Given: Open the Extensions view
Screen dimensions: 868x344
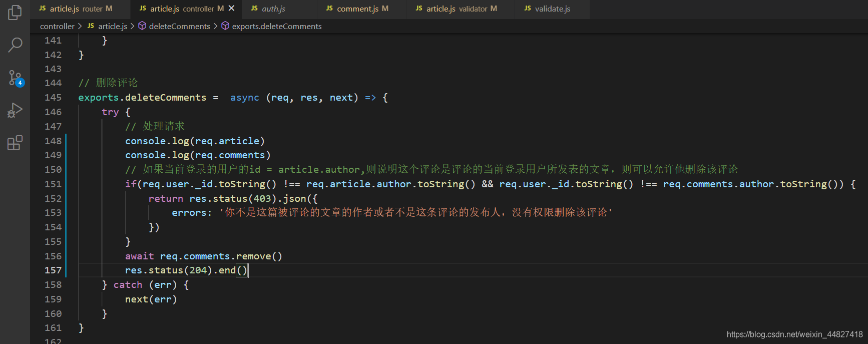Looking at the screenshot, I should [x=15, y=143].
